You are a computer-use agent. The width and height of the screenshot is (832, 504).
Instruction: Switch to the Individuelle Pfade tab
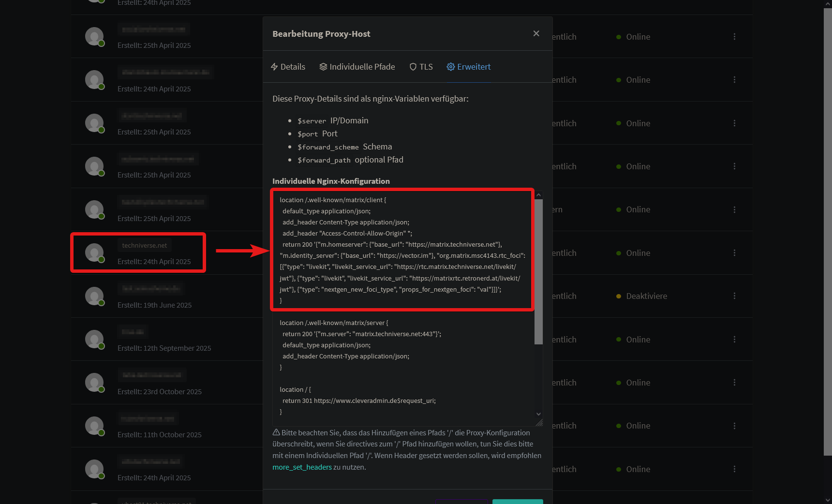coord(357,67)
